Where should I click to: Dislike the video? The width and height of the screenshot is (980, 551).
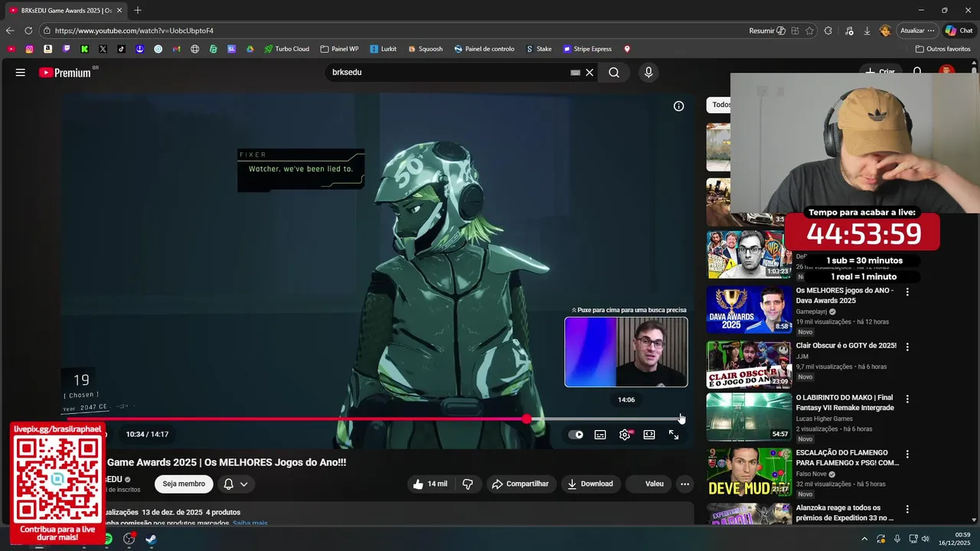(x=467, y=484)
